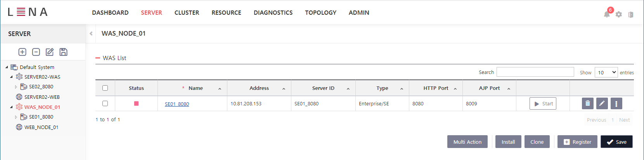644x160 pixels.
Task: Open the notifications bell icon
Action: click(x=607, y=14)
